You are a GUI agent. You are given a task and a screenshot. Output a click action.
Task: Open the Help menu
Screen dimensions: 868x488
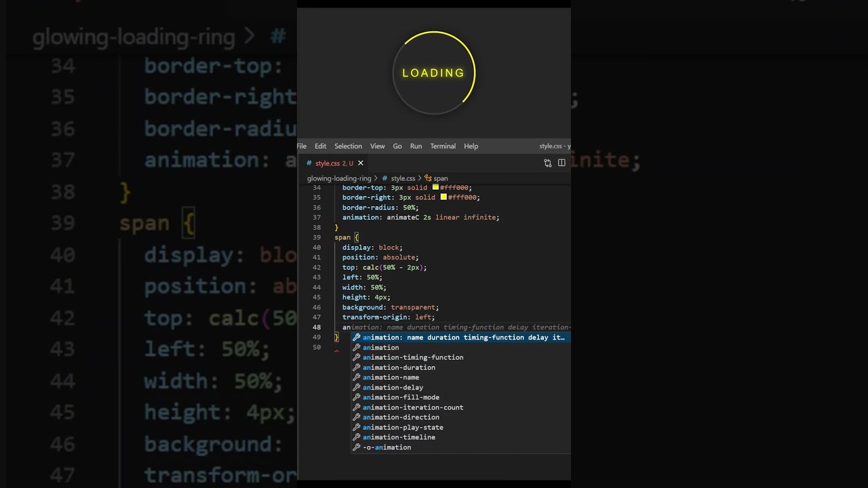point(471,146)
